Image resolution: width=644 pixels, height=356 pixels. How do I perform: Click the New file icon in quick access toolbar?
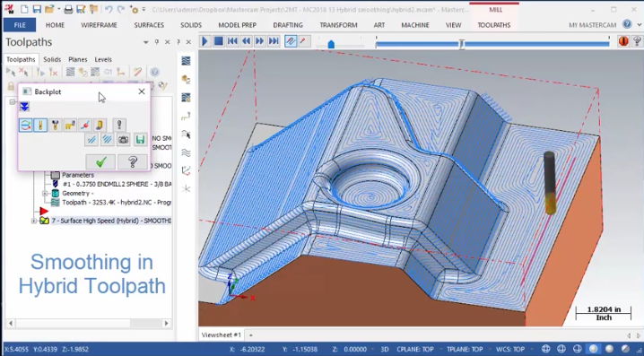pos(24,9)
